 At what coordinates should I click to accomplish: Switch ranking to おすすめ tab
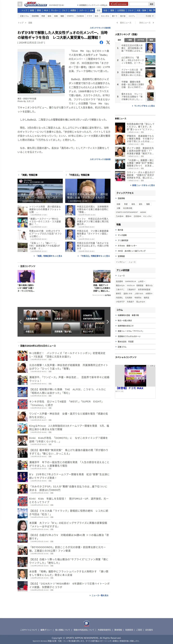click(x=141, y=40)
